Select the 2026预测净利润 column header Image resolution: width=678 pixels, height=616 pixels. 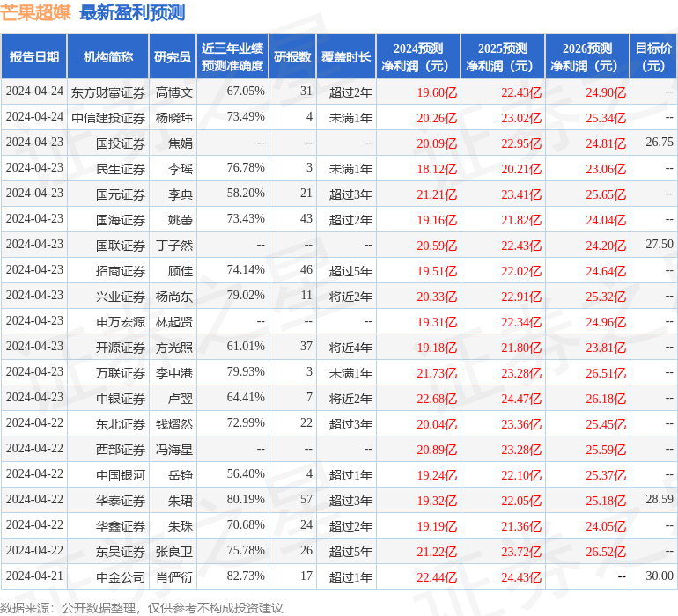point(587,56)
